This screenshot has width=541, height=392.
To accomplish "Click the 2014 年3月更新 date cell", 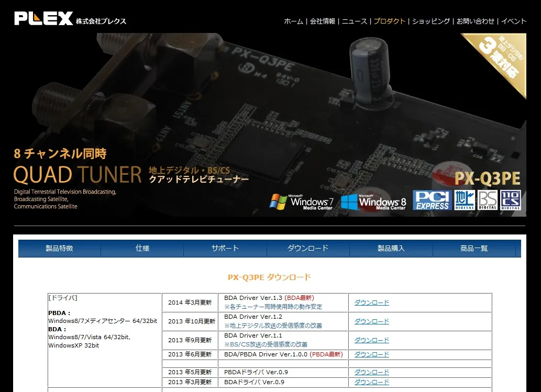I will (190, 303).
